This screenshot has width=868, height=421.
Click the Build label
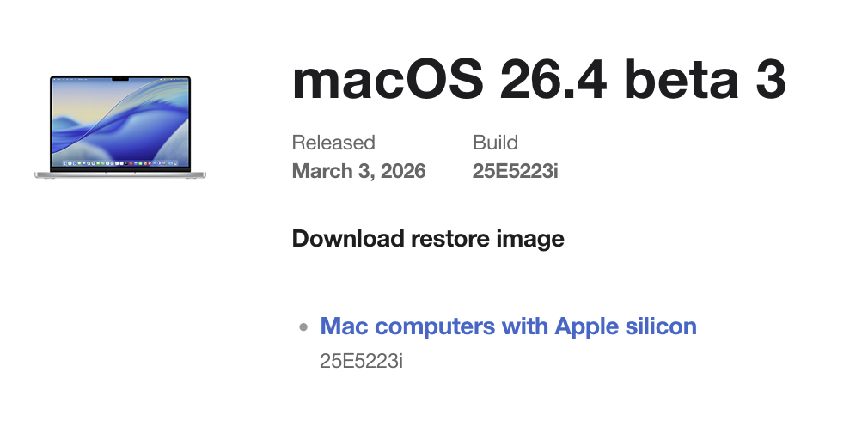(495, 143)
